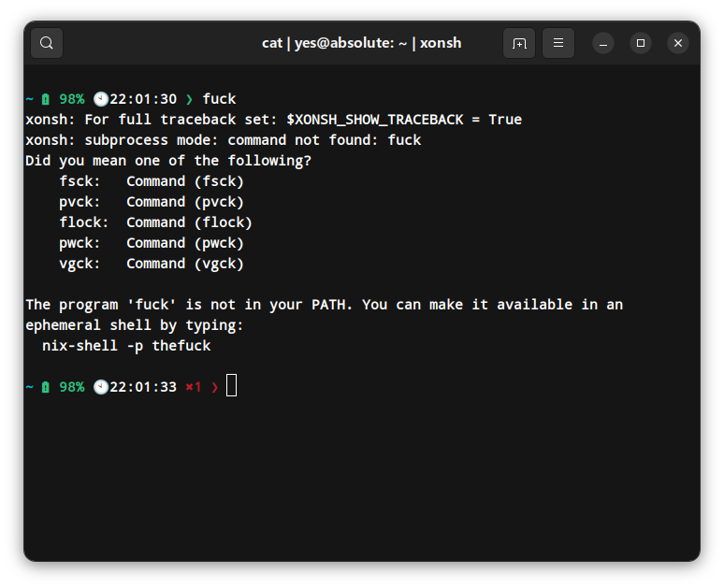Click the $XONSH_SHOW_TRACEBACK variable text
Image resolution: width=724 pixels, height=588 pixels.
[x=384, y=120]
